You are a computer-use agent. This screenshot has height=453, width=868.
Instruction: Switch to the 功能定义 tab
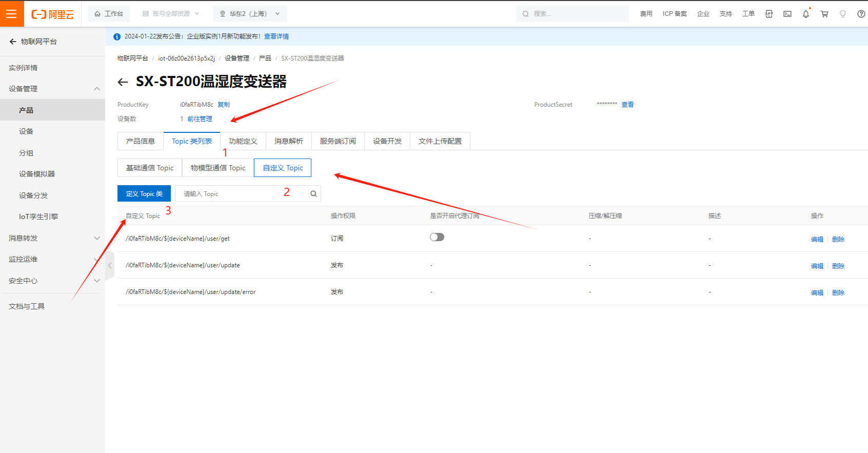coord(243,141)
